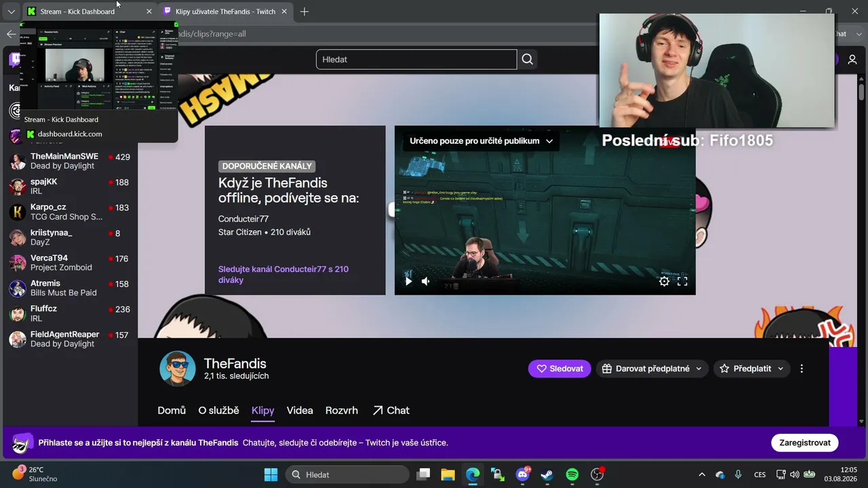Switch the CES keyboard language indicator
The height and width of the screenshot is (488, 868).
pos(760,474)
